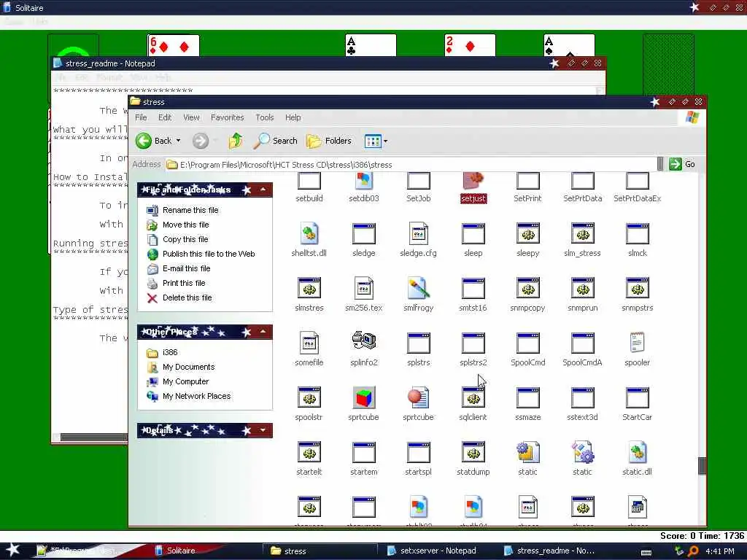Viewport: 747px width, 560px height.
Task: Open My Network Places link
Action: click(x=197, y=396)
